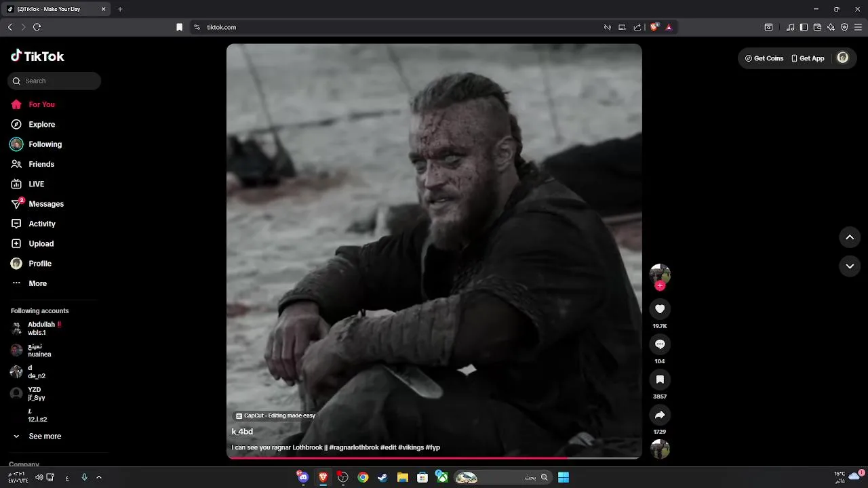
Task: Select the TikTok - Make Your Day tab
Action: point(57,9)
